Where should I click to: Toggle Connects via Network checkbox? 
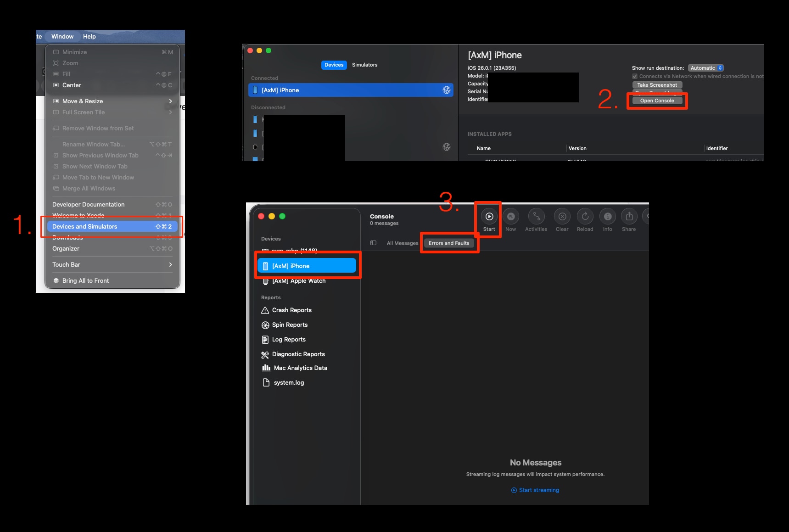click(635, 77)
